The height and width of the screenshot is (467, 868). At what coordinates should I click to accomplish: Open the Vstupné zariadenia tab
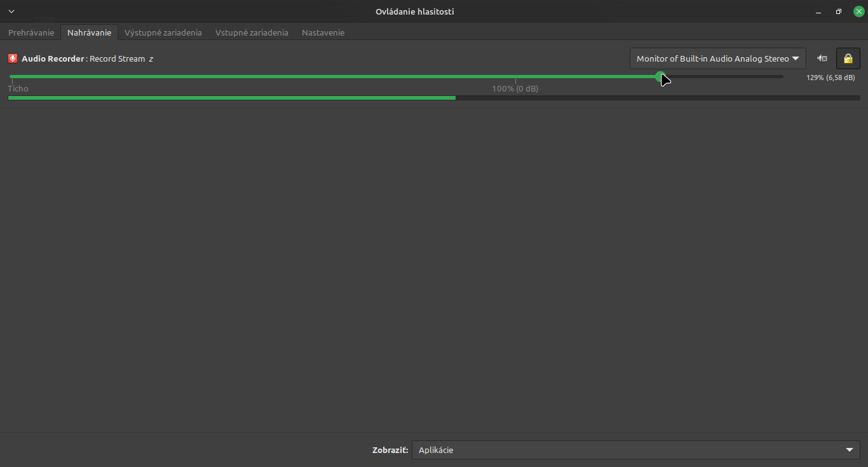click(252, 32)
